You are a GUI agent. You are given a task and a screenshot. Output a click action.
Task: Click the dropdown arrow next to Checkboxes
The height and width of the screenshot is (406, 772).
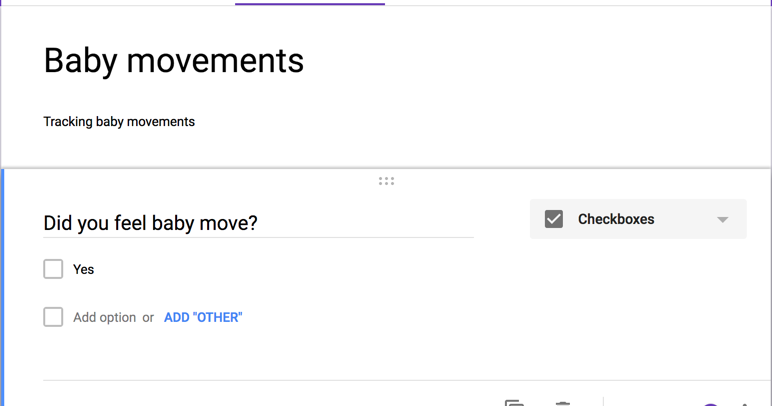(722, 219)
